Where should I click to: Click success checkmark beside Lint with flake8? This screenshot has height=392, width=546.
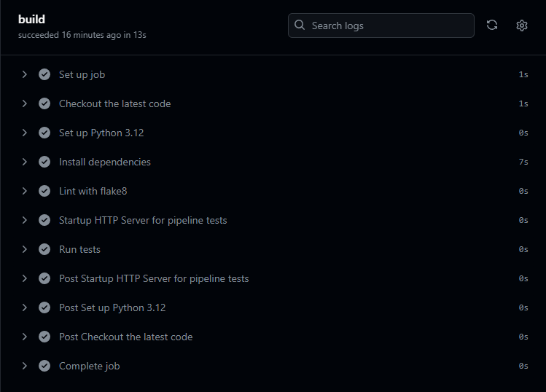[44, 191]
